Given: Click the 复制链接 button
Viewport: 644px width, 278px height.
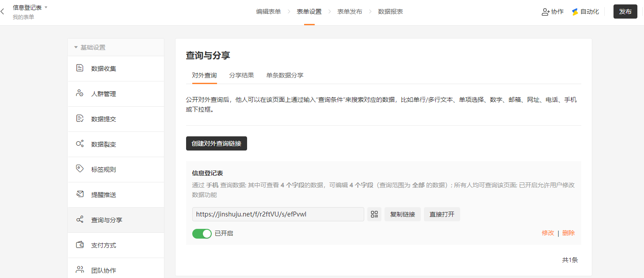Looking at the screenshot, I should (403, 214).
